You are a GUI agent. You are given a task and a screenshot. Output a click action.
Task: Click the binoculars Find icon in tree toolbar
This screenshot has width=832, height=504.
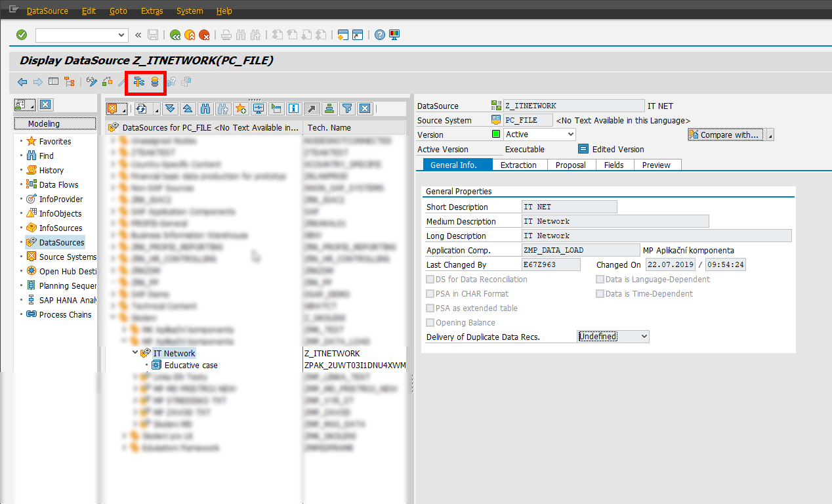point(205,108)
